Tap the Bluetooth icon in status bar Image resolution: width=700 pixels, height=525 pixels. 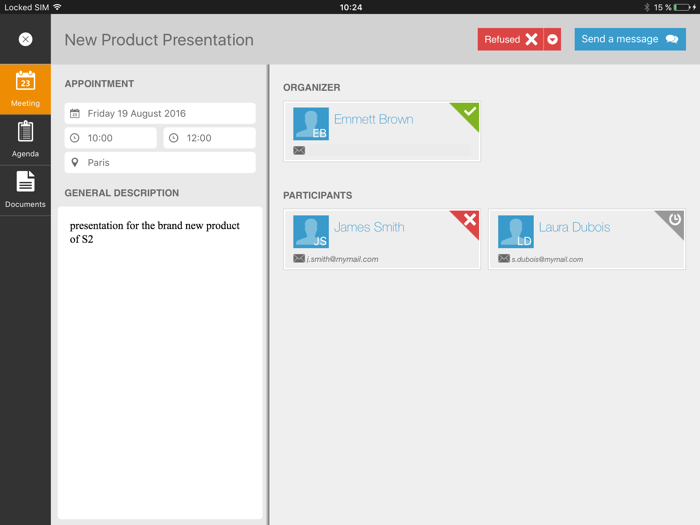click(646, 7)
